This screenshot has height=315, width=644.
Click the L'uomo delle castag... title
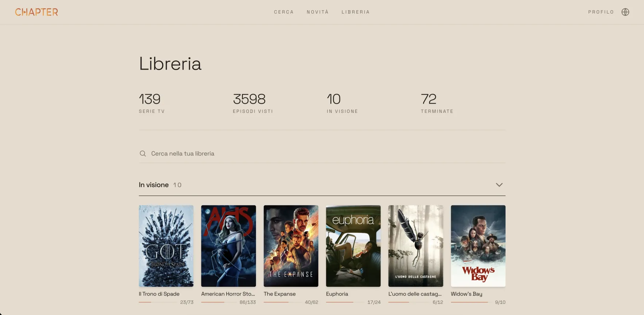coord(415,294)
